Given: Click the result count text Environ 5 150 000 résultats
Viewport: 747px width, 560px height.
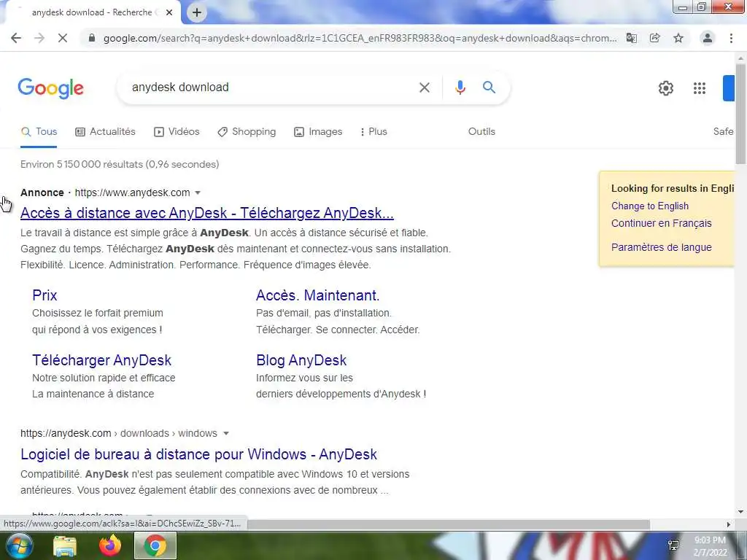Looking at the screenshot, I should [120, 165].
